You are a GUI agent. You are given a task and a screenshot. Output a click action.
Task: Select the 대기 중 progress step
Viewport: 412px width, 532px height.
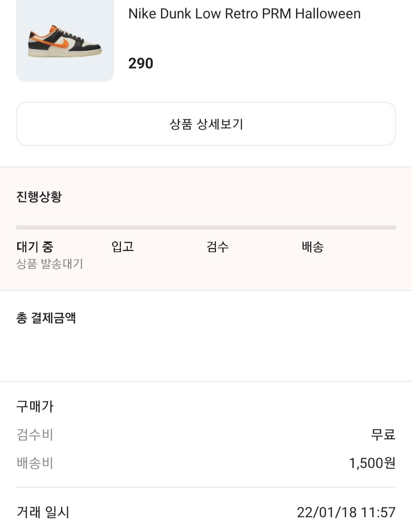(x=35, y=247)
